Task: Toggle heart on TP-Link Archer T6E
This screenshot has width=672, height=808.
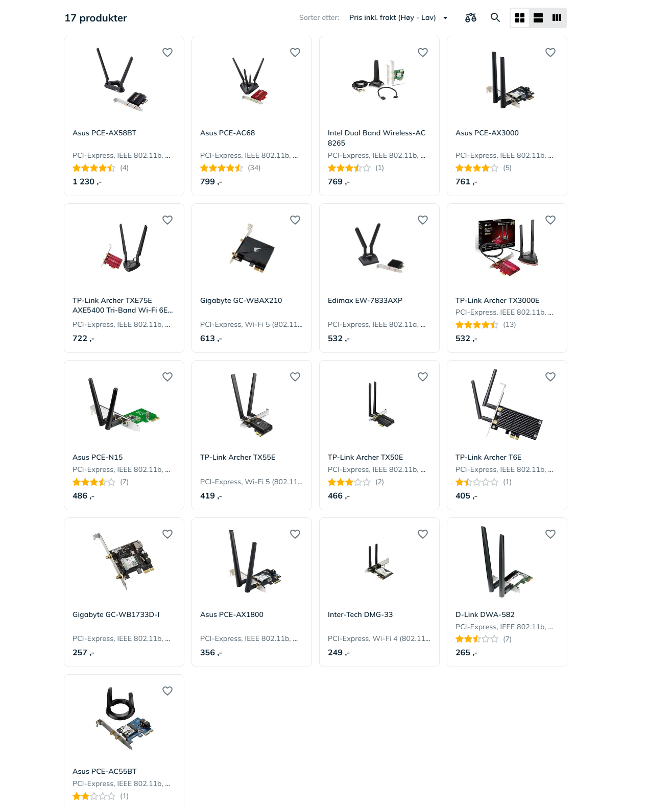Action: [550, 377]
